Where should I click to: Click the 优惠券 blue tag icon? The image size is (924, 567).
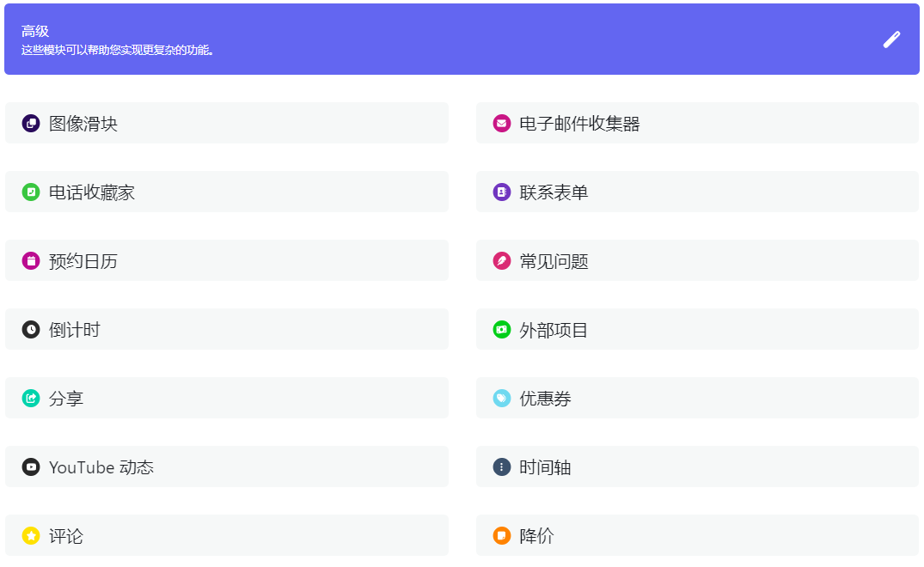(502, 399)
